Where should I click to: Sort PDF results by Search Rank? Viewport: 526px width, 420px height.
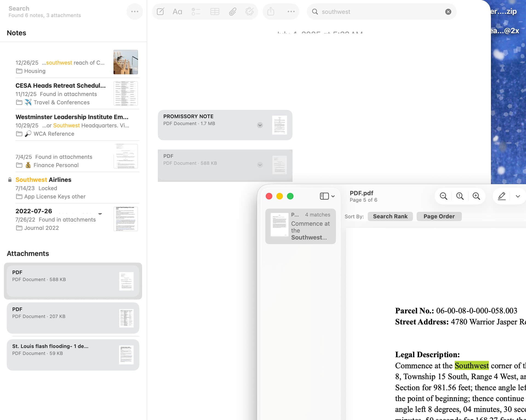click(x=390, y=216)
